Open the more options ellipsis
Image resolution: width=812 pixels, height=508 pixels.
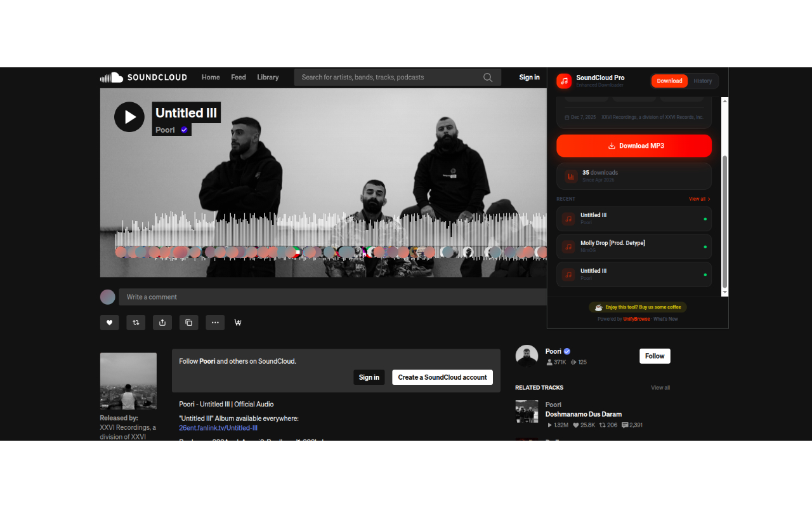click(x=215, y=323)
